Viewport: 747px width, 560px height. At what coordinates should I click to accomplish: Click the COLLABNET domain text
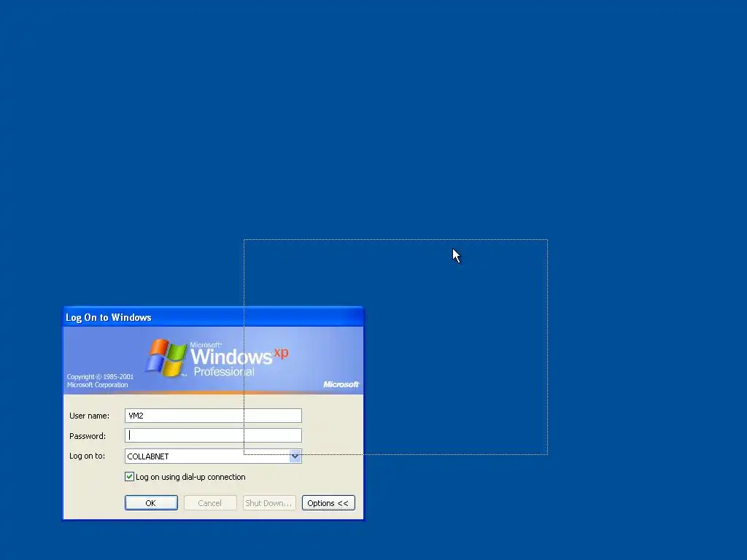[147, 456]
